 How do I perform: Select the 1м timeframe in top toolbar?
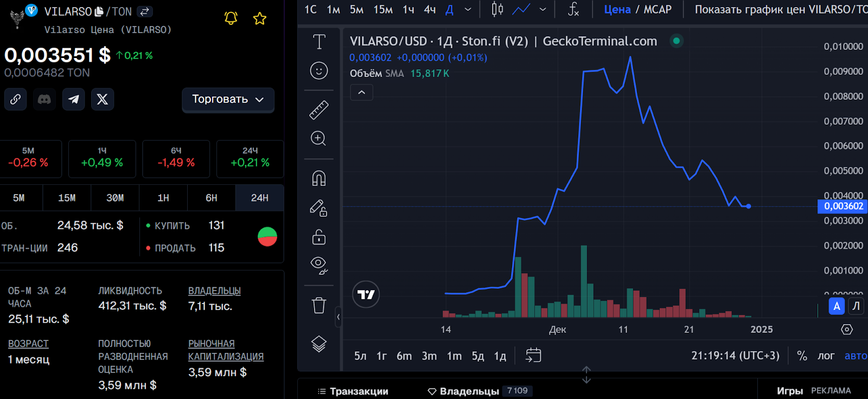(334, 9)
